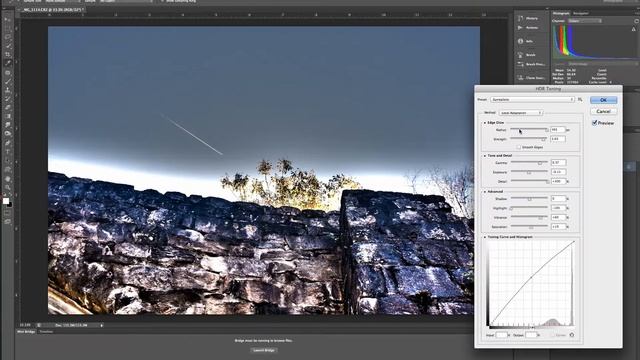The height and width of the screenshot is (360, 640).
Task: Open the status bar document info arrow
Action: click(x=102, y=325)
